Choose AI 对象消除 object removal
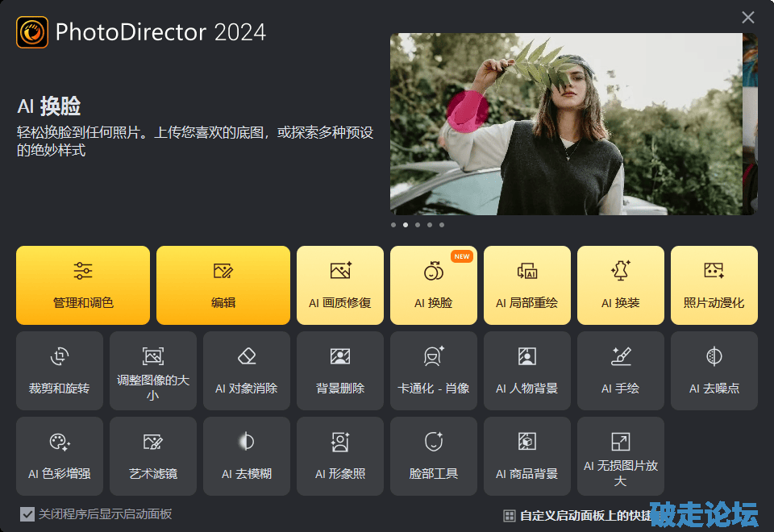 tap(247, 371)
